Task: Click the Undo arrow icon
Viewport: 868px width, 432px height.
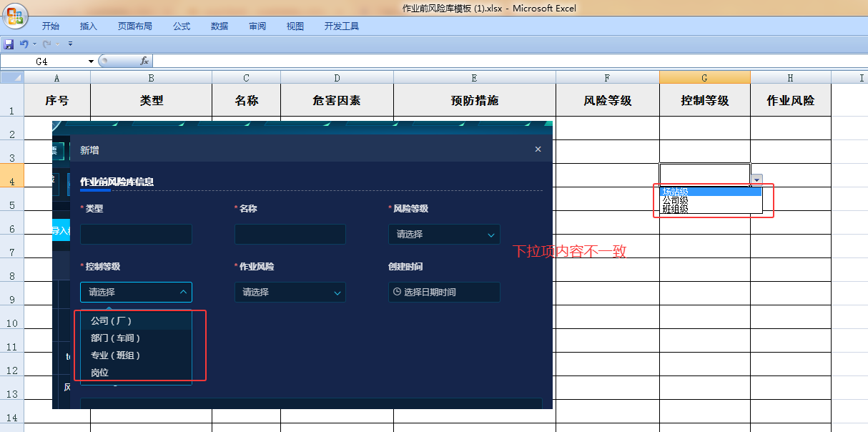Action: pyautogui.click(x=24, y=44)
